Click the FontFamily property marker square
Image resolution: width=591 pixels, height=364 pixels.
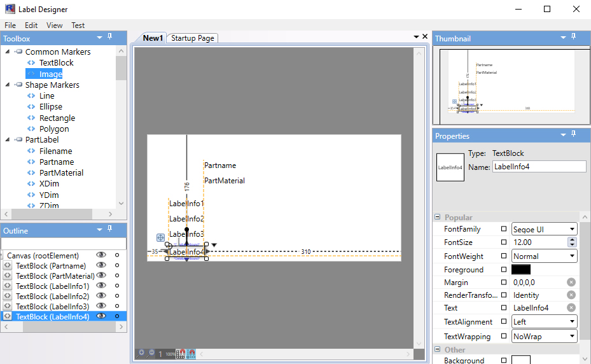click(504, 228)
